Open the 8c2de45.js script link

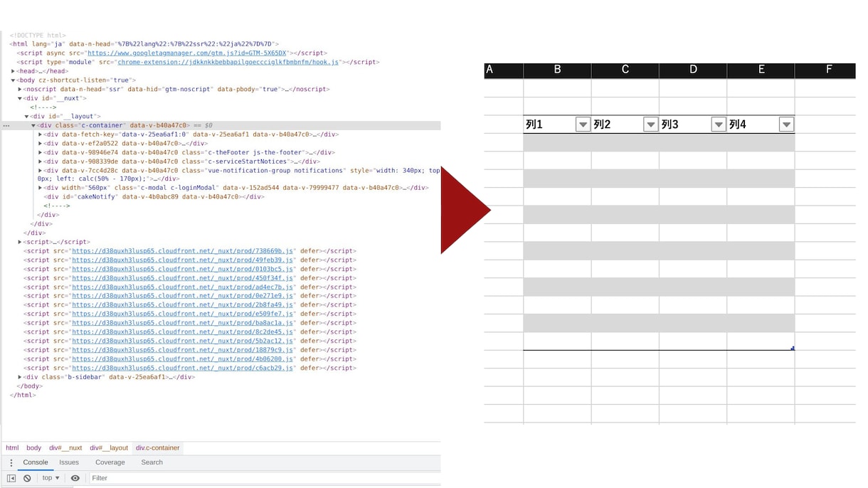coord(182,332)
